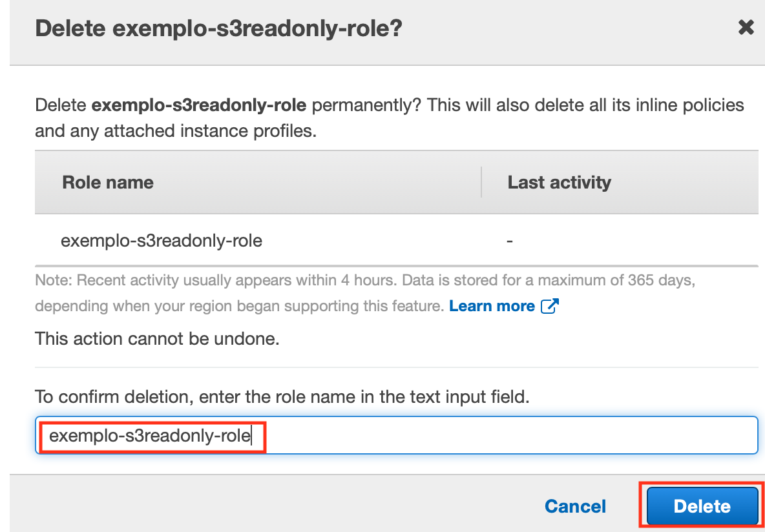Click the note about recent activity

tap(365, 293)
